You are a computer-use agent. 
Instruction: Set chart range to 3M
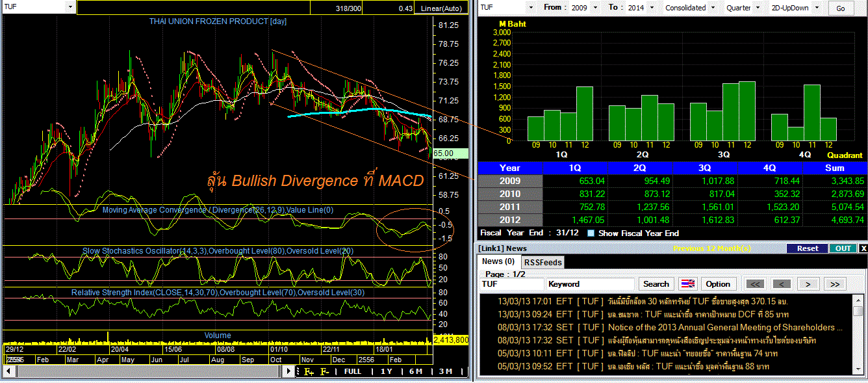coord(446,371)
